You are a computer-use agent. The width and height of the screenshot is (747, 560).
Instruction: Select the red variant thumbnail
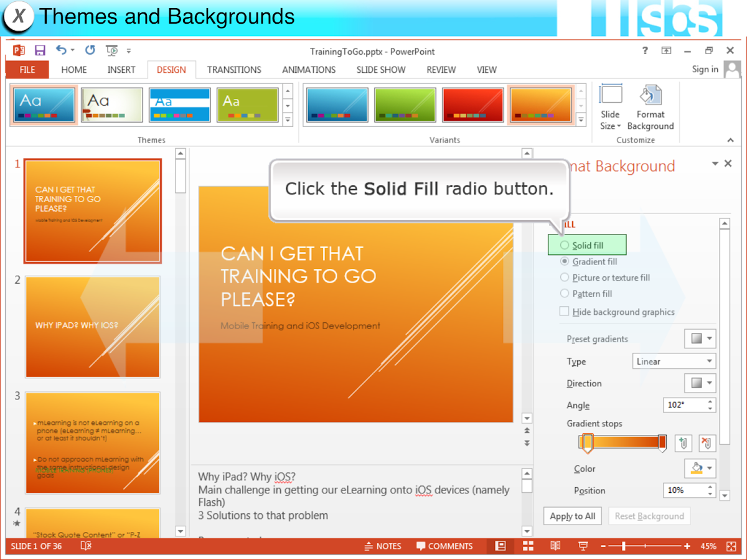tap(473, 105)
